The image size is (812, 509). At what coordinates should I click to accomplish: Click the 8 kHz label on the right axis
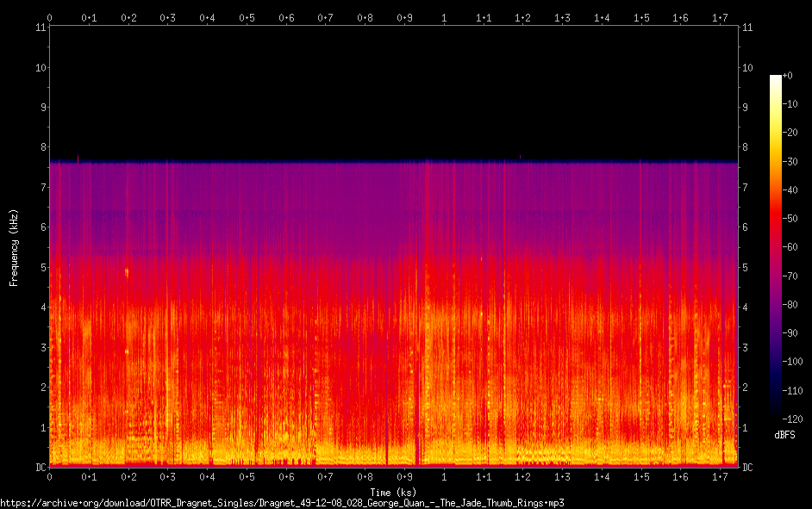tap(746, 147)
